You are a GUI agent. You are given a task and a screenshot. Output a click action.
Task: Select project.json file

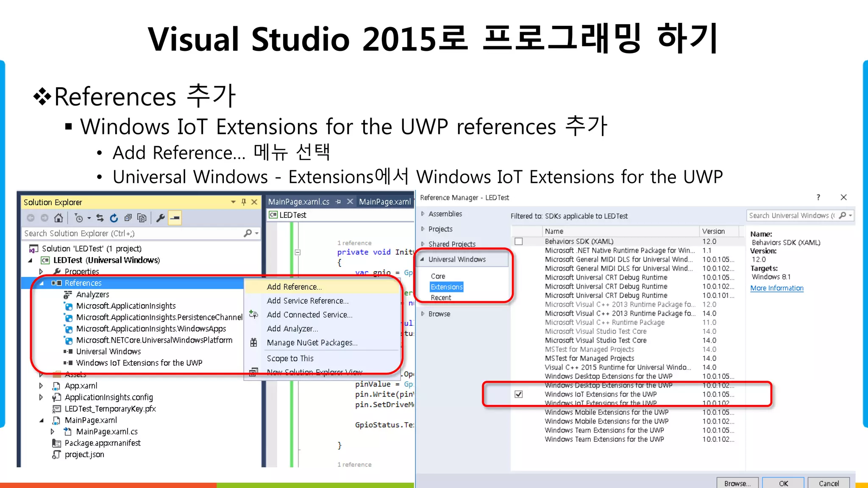[84, 455]
